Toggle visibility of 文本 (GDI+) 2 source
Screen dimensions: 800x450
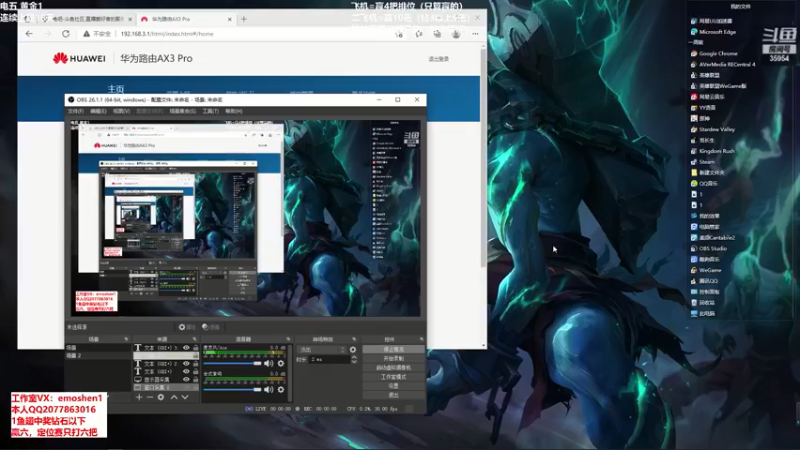[x=186, y=364]
